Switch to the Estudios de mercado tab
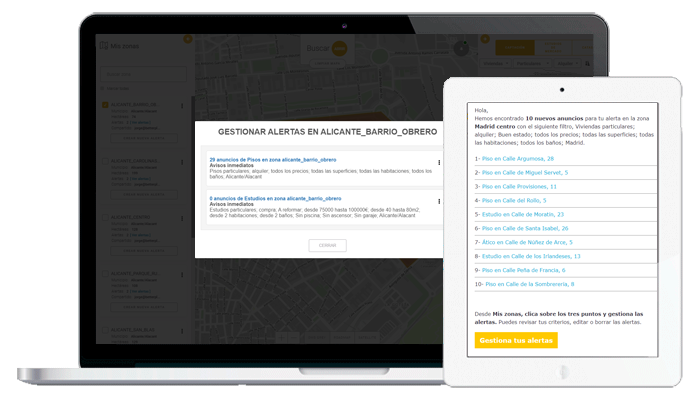The image size is (700, 400). (x=553, y=47)
